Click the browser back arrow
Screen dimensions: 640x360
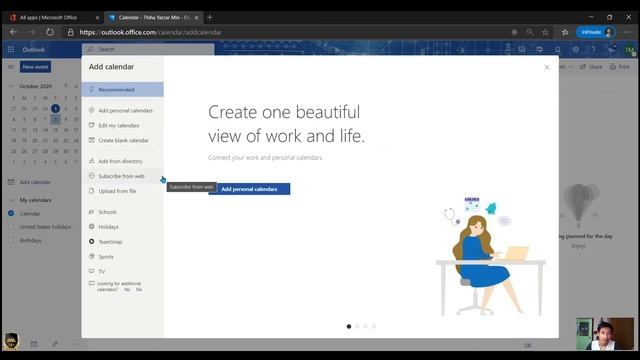tap(13, 32)
